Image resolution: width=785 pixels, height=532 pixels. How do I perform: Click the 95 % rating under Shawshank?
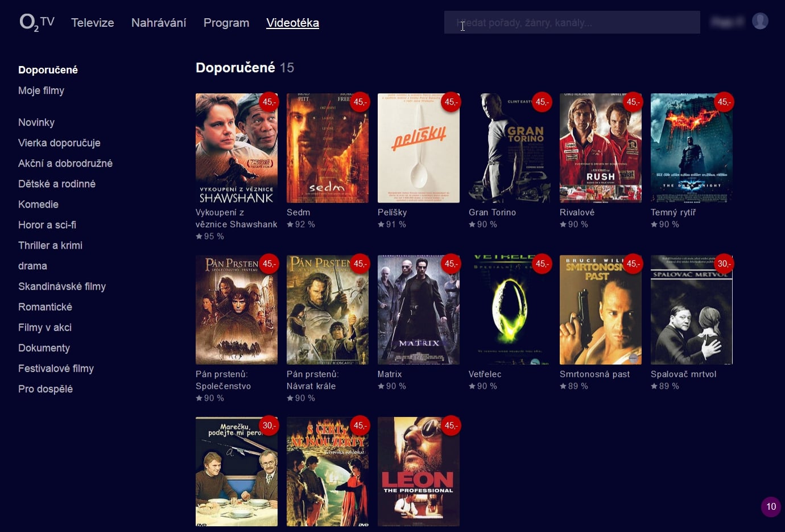tap(210, 236)
